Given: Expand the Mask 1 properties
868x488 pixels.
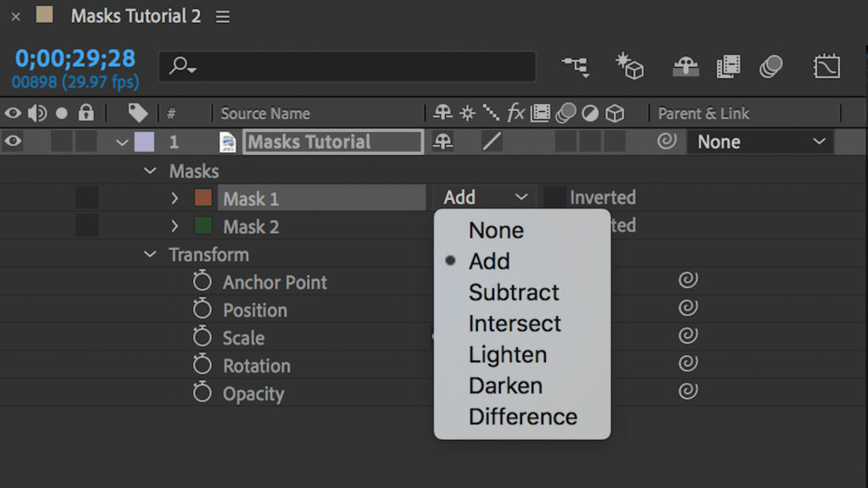Looking at the screenshot, I should pos(175,198).
